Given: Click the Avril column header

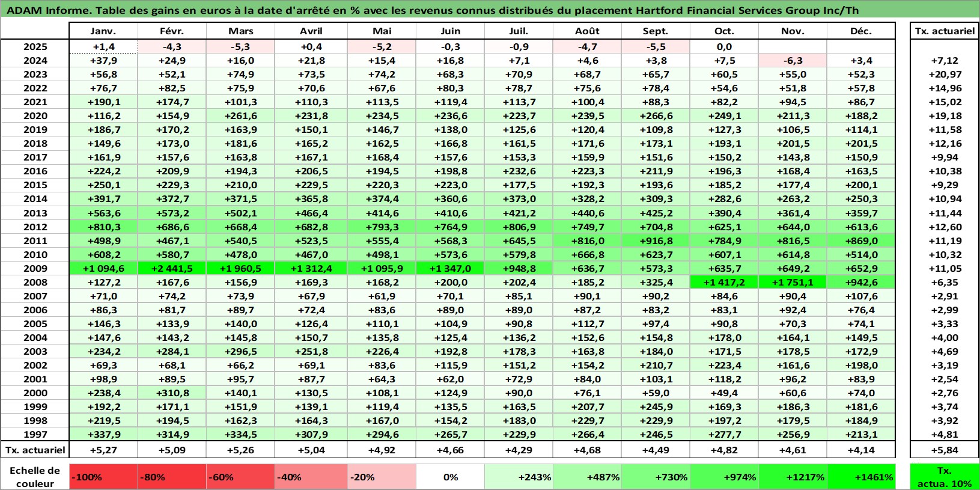Looking at the screenshot, I should pyautogui.click(x=311, y=31).
